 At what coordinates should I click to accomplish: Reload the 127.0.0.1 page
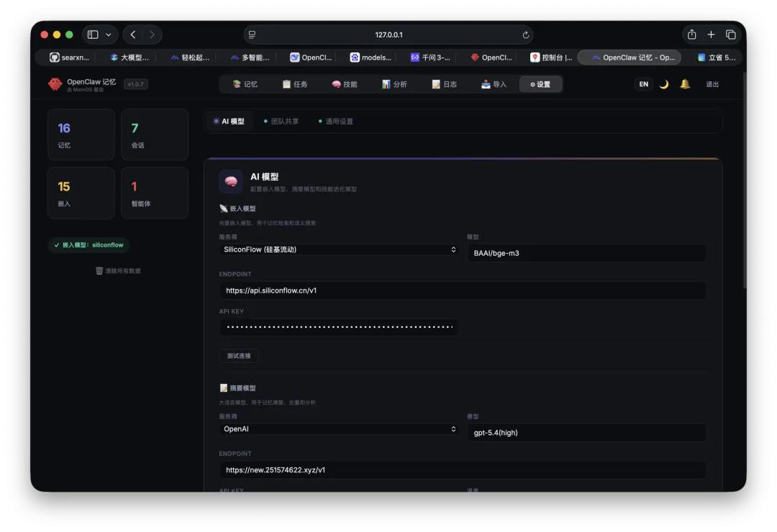[525, 35]
